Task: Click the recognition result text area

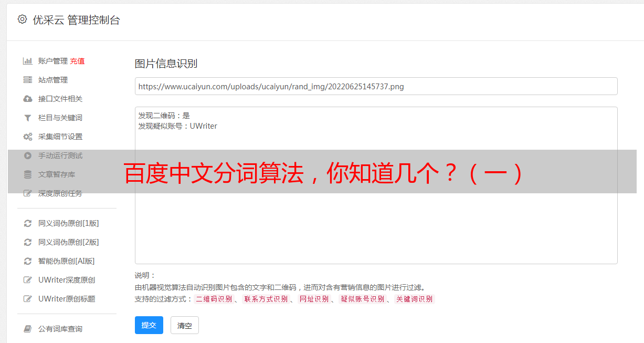Action: pos(376,185)
